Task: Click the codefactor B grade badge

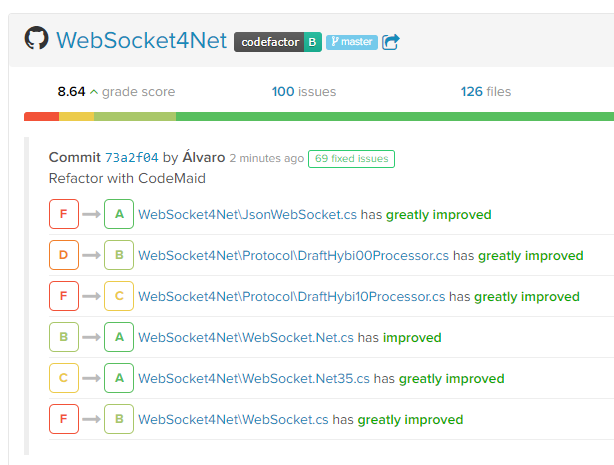Action: [x=278, y=42]
